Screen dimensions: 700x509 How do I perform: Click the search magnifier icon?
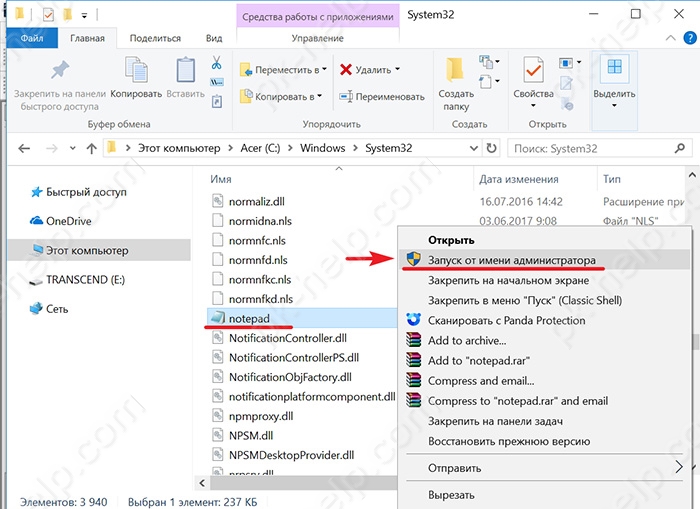(x=680, y=148)
